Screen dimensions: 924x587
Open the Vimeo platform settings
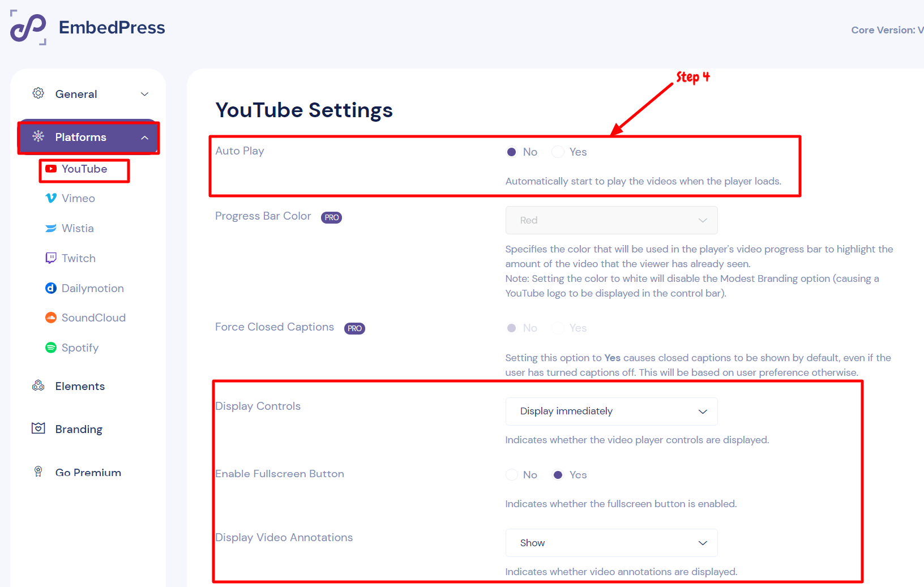78,198
